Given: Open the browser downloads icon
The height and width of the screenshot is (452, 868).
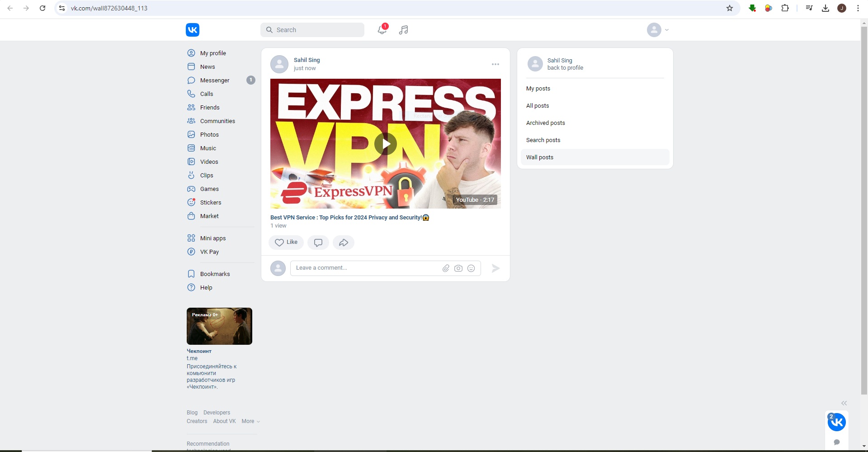Looking at the screenshot, I should [x=826, y=8].
